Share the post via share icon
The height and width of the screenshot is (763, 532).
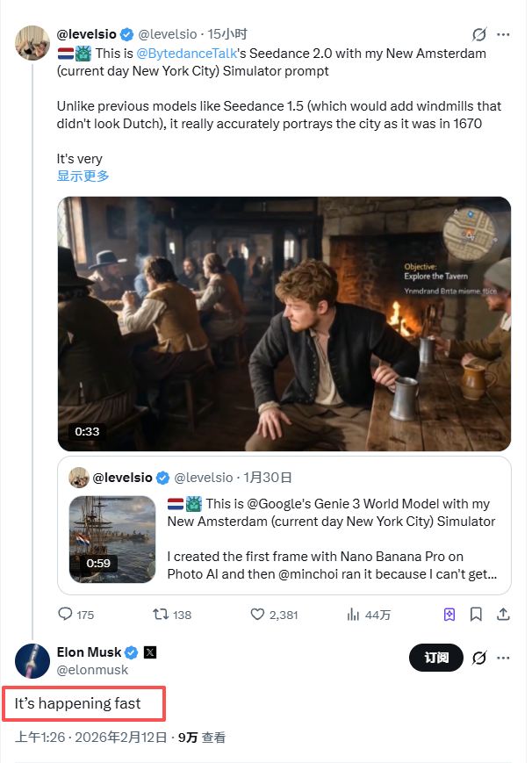click(503, 615)
